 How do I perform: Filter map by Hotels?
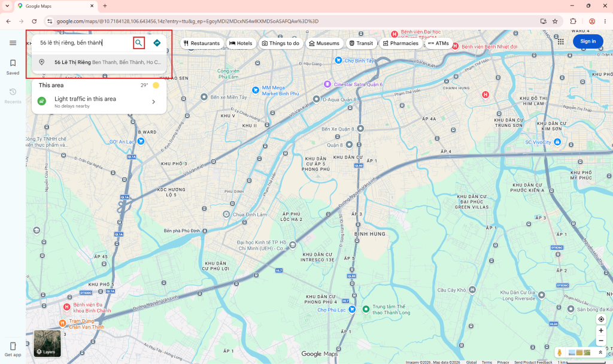pos(241,43)
